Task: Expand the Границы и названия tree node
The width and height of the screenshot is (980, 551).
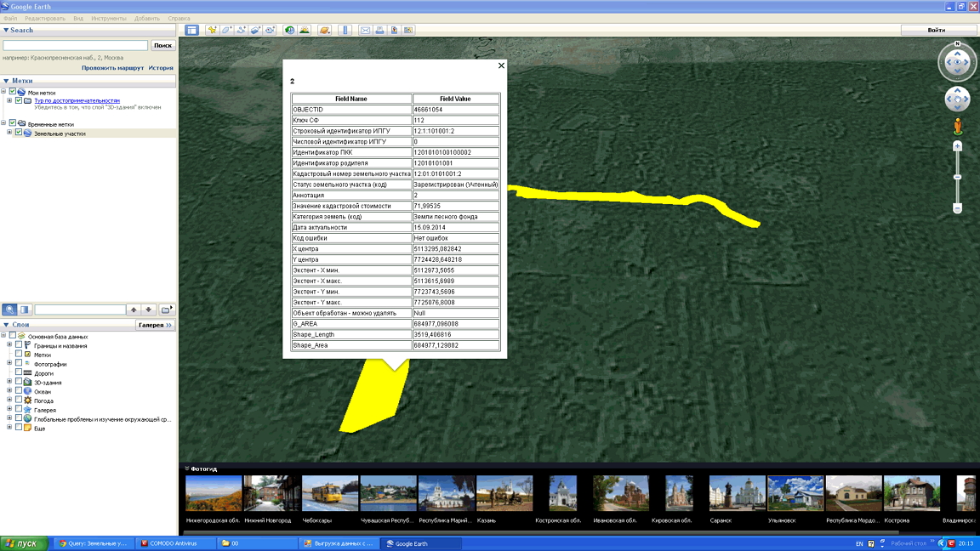Action: click(9, 345)
